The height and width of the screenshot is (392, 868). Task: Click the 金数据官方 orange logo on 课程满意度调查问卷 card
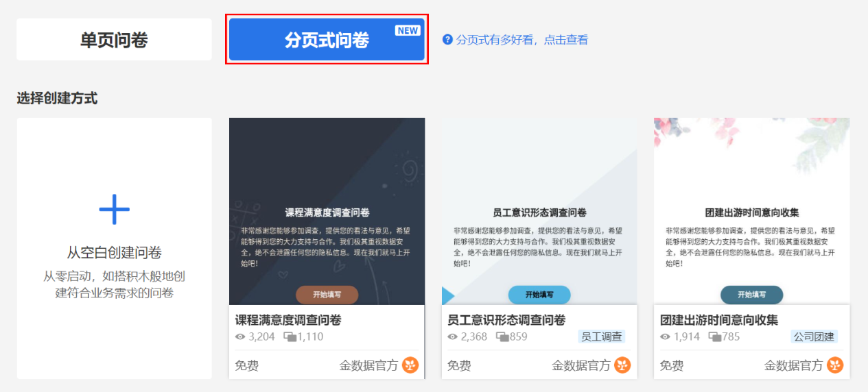410,365
